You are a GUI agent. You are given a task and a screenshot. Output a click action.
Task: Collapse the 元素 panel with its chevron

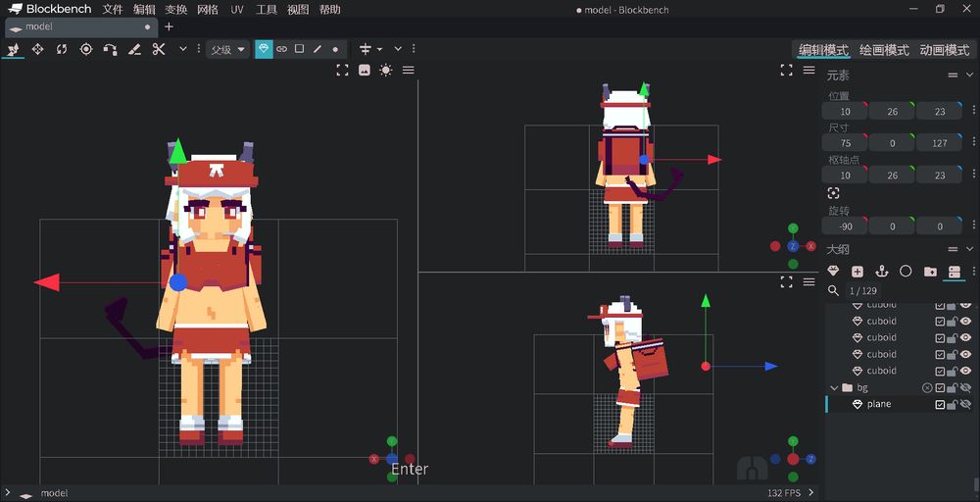click(x=969, y=75)
